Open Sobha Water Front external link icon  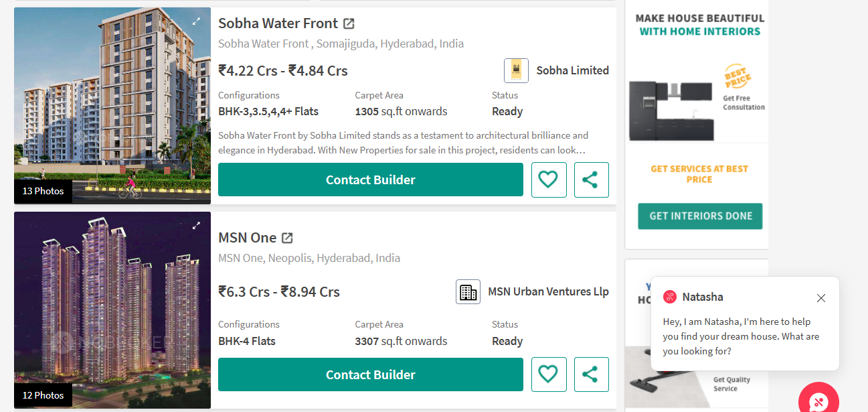pos(349,23)
